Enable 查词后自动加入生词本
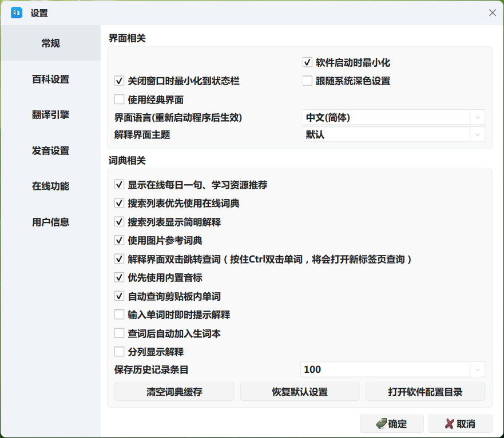This screenshot has height=438, width=504. click(119, 333)
